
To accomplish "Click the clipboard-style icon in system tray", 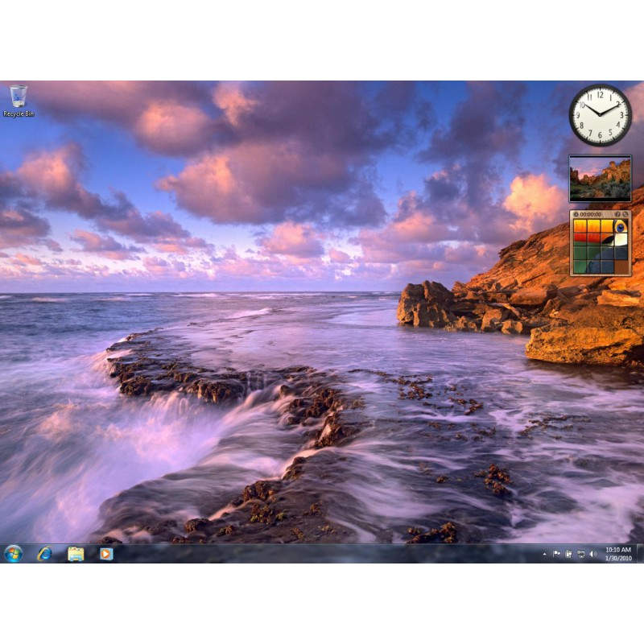I will click(568, 554).
